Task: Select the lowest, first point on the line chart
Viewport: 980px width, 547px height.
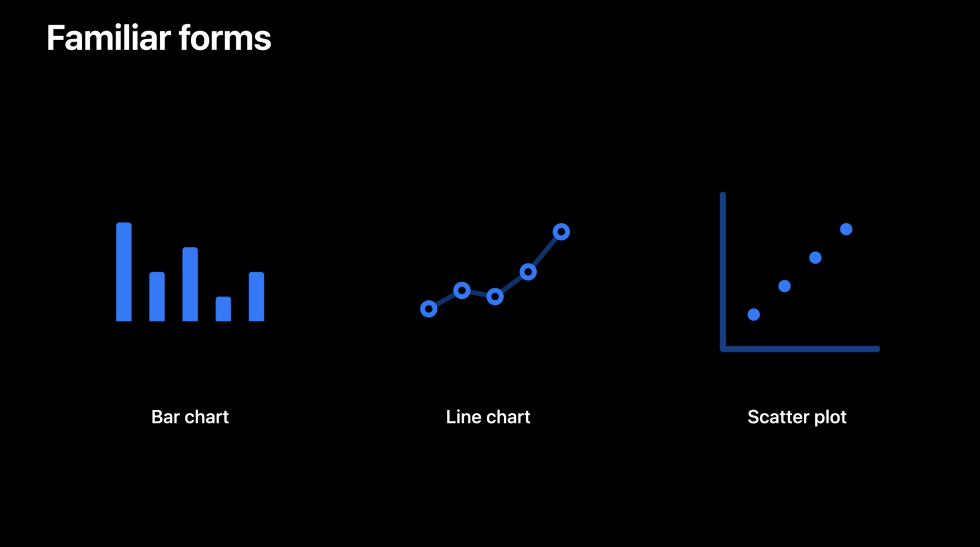Action: pyautogui.click(x=429, y=309)
